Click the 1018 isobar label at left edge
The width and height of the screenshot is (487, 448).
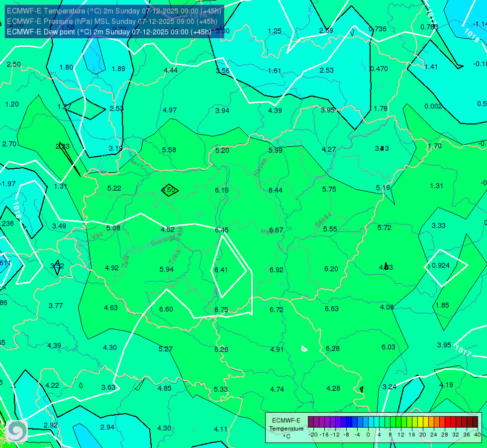[x=17, y=210]
